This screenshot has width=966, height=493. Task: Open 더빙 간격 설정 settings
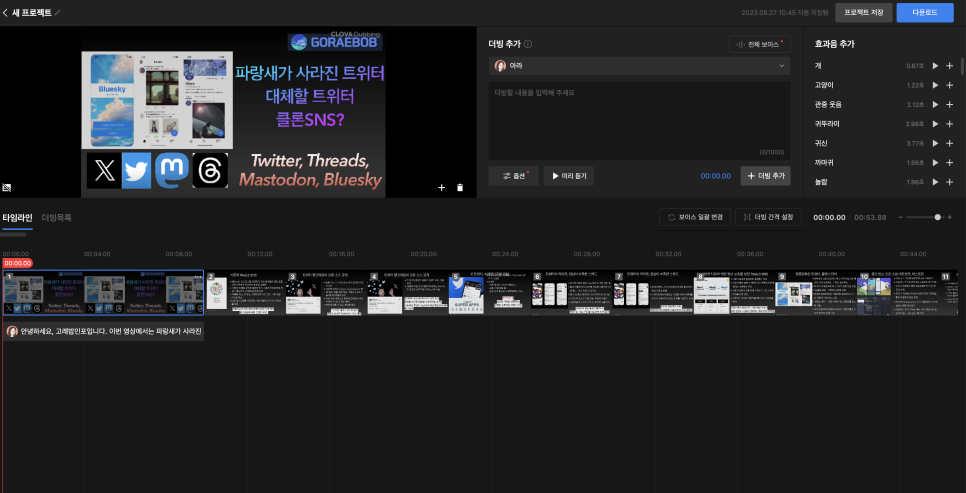[x=768, y=217]
